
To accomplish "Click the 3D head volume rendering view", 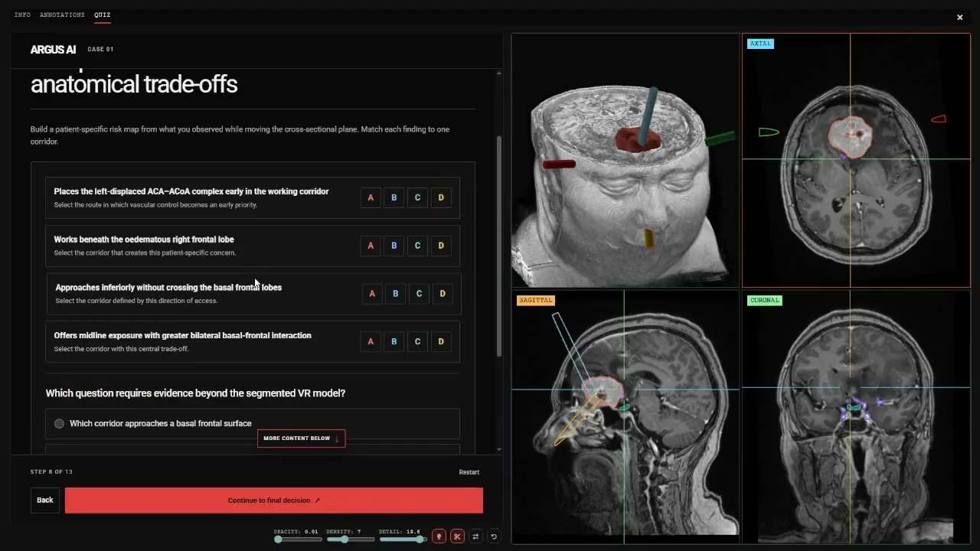I will pyautogui.click(x=625, y=160).
